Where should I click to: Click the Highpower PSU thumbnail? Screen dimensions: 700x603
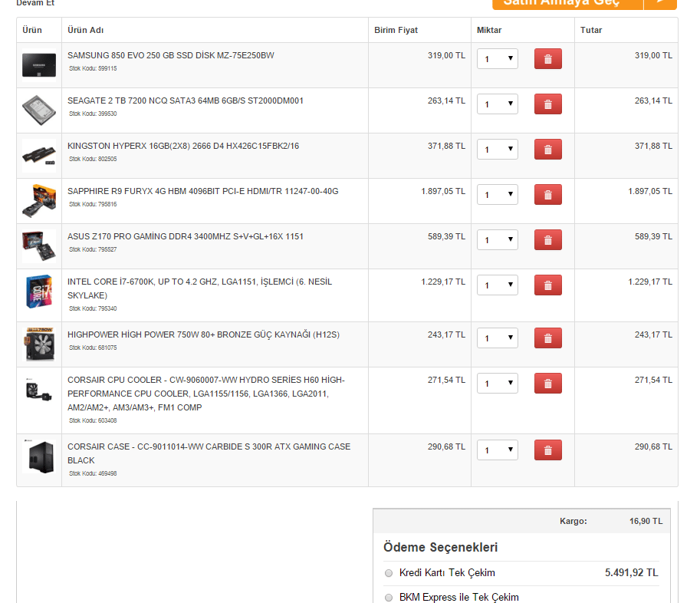(x=39, y=344)
